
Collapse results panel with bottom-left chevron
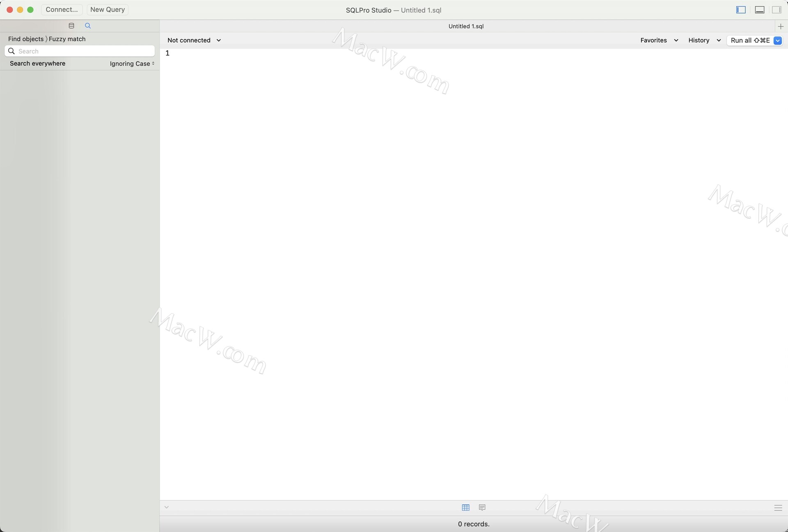tap(167, 507)
